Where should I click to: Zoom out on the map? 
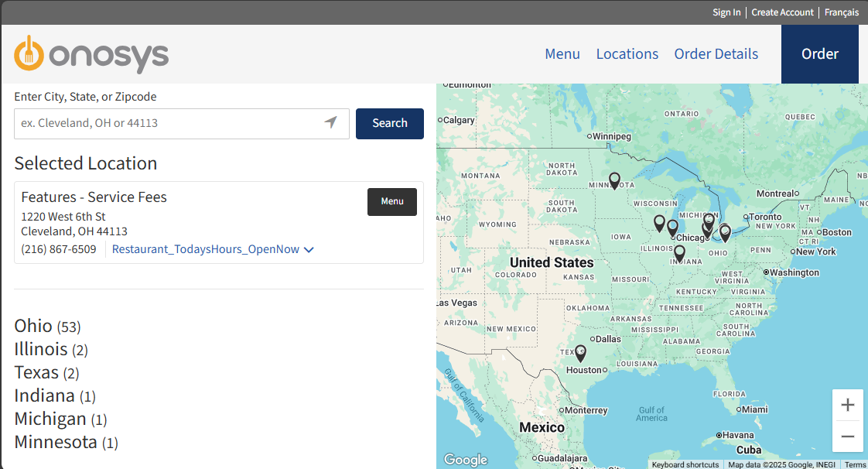coord(848,436)
